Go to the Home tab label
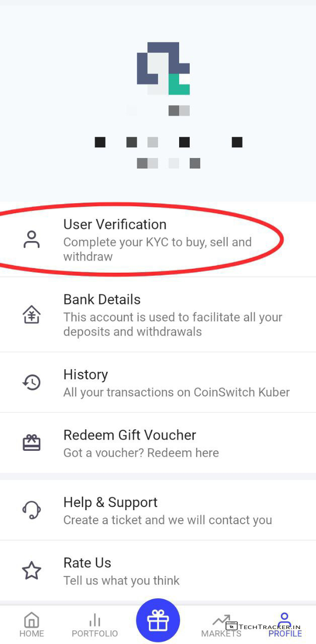 point(32,634)
